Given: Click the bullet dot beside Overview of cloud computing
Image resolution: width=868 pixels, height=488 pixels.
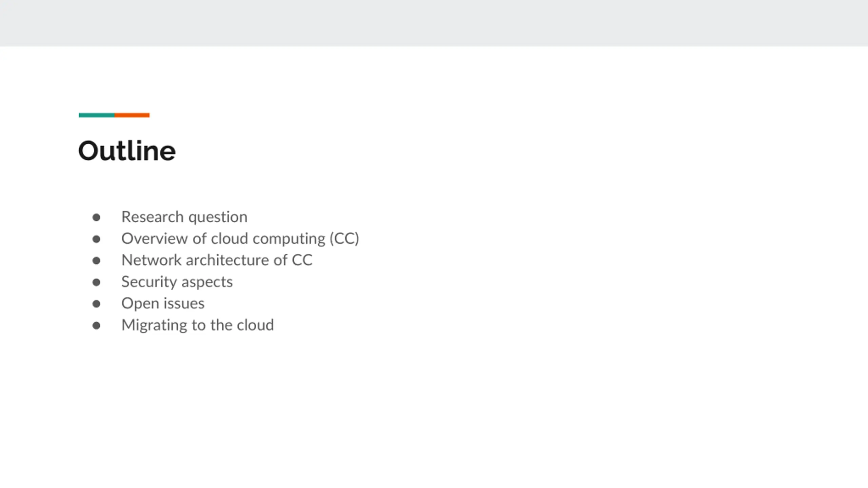Looking at the screenshot, I should pos(96,239).
